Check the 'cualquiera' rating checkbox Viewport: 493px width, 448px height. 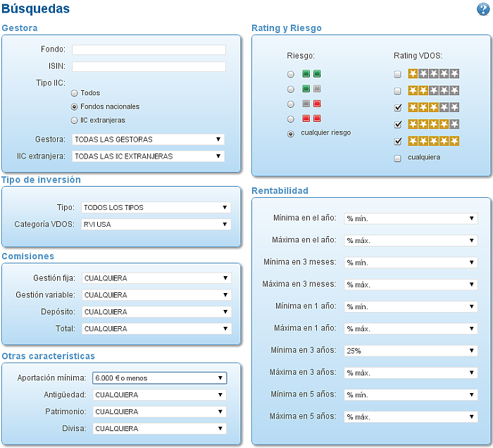398,158
